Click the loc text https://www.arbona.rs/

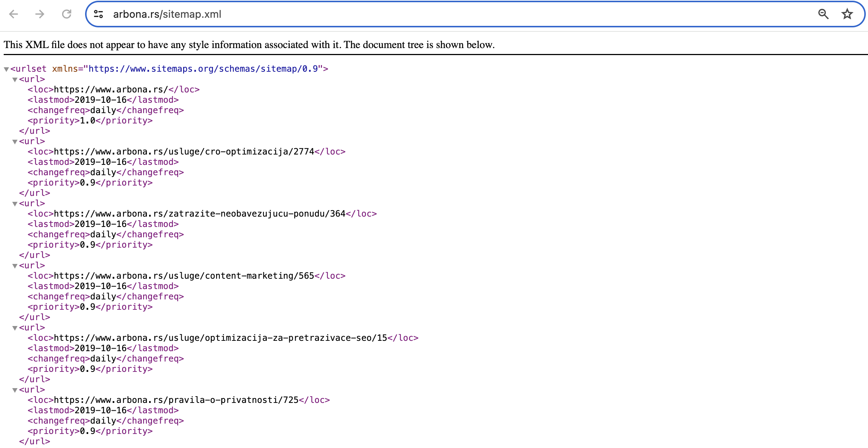point(111,89)
